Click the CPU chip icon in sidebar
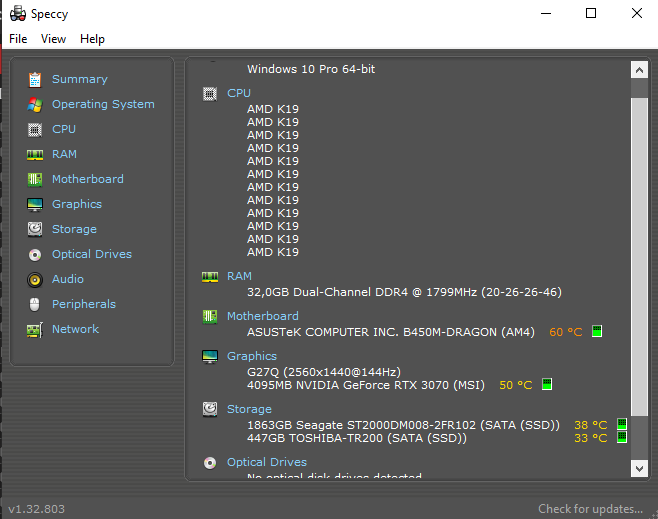 [35, 130]
